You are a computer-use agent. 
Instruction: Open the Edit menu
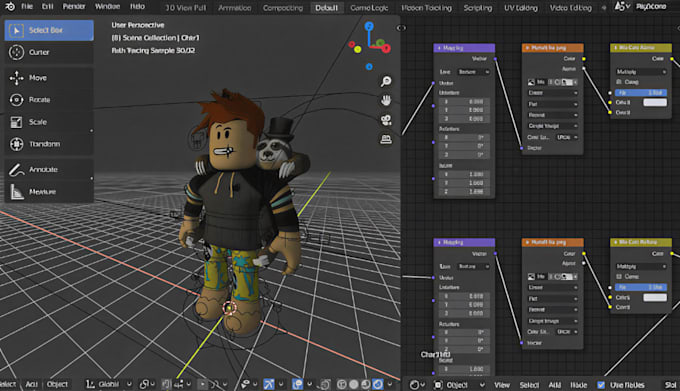(x=47, y=7)
